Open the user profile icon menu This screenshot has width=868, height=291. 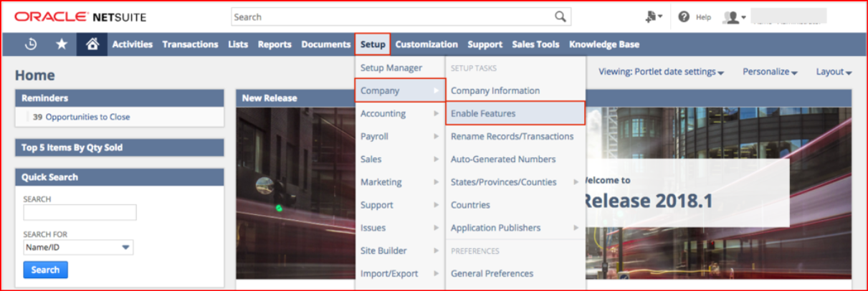click(x=734, y=16)
